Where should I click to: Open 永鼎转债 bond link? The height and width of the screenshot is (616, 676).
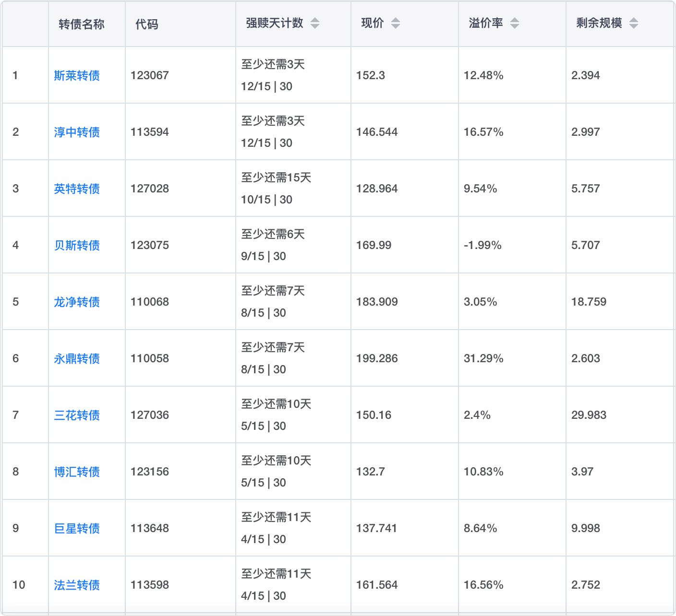[77, 358]
